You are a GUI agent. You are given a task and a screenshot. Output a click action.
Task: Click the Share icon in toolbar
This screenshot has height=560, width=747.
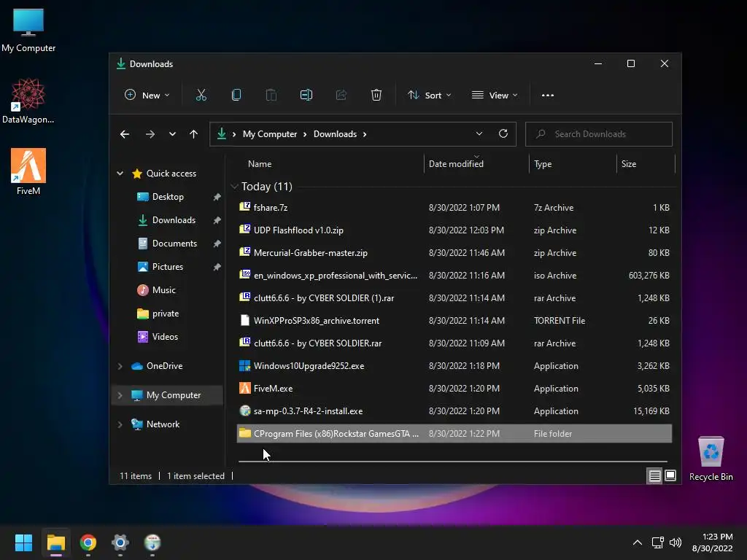pos(341,96)
